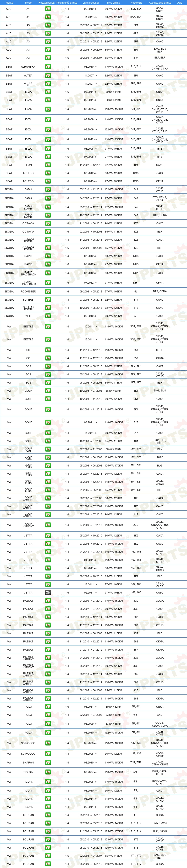Select the ROOMSTER model cell
This screenshot has height=868, width=187.
[28, 291]
